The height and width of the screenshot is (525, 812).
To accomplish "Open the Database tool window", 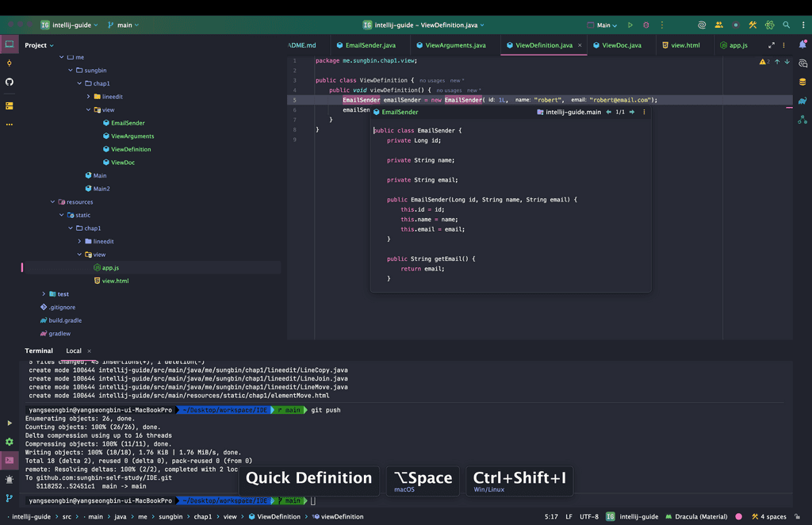I will click(x=802, y=82).
